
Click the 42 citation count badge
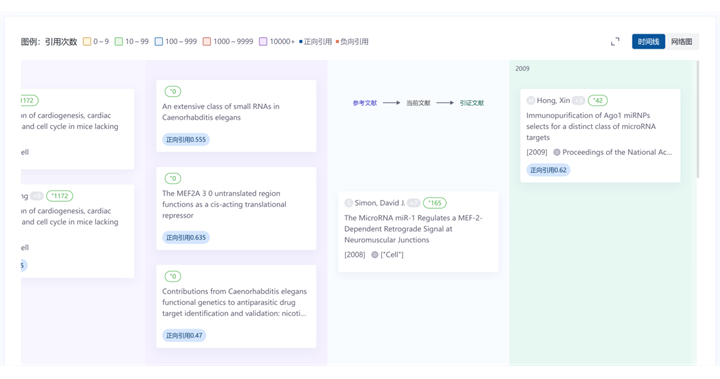597,100
